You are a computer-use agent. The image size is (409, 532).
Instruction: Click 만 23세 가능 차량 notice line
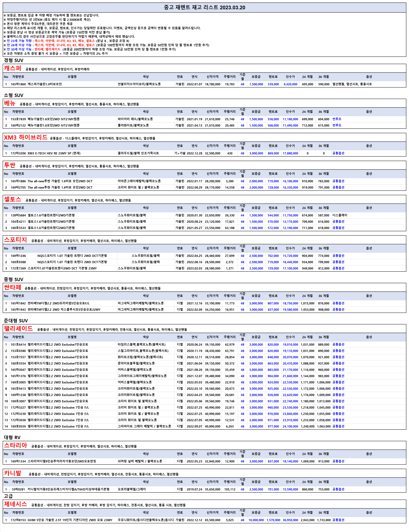tap(66, 41)
